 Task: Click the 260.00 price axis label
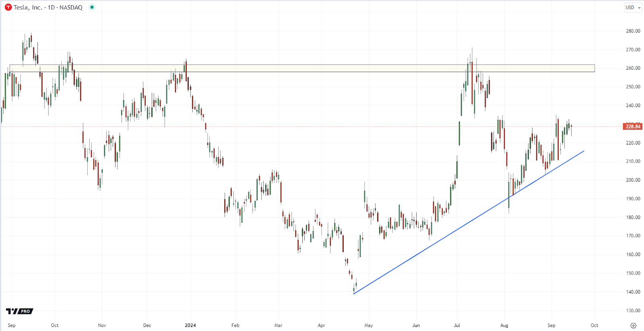pos(633,68)
